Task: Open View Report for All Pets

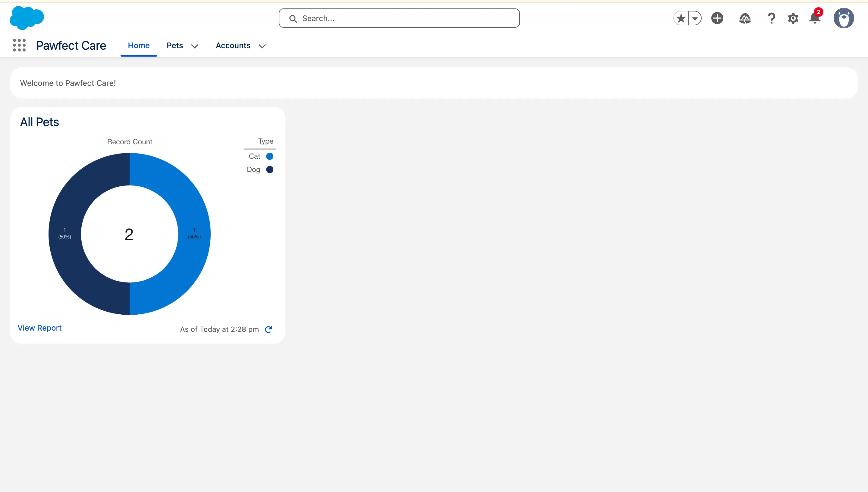Action: click(x=39, y=328)
